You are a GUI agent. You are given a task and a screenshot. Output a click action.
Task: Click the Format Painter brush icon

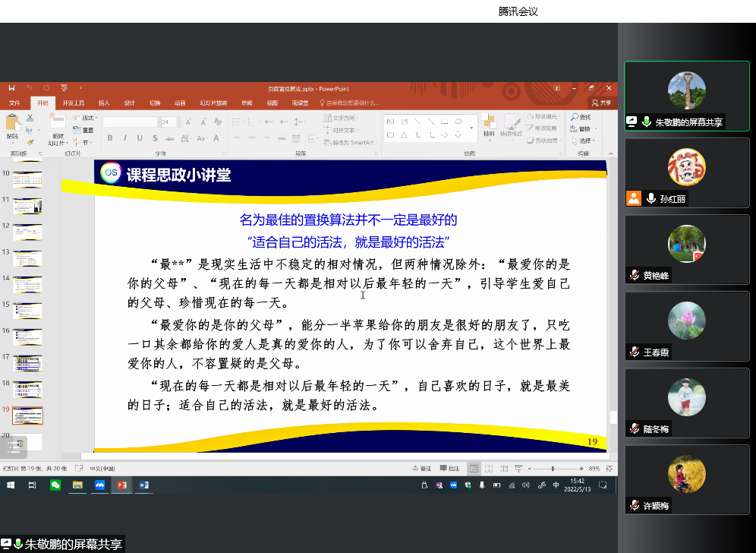pyautogui.click(x=30, y=141)
